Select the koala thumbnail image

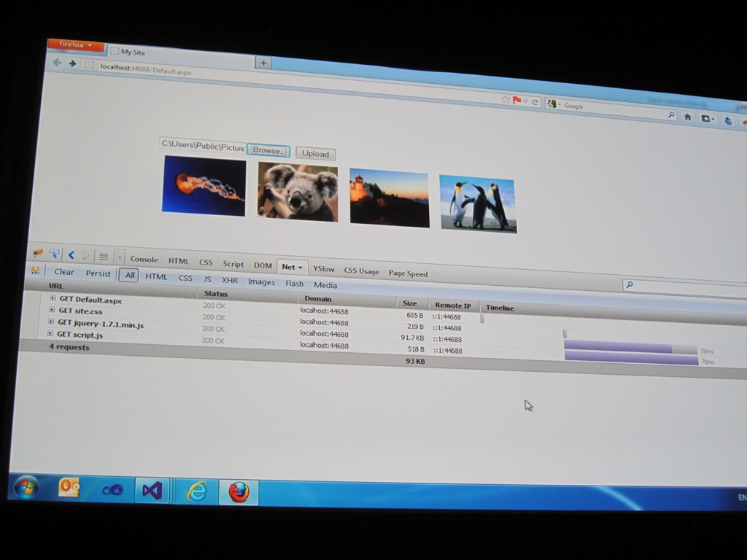(x=298, y=192)
